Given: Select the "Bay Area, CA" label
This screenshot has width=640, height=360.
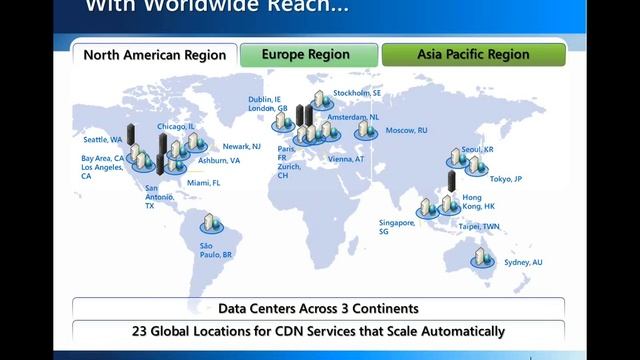Looking at the screenshot, I should (x=102, y=158).
